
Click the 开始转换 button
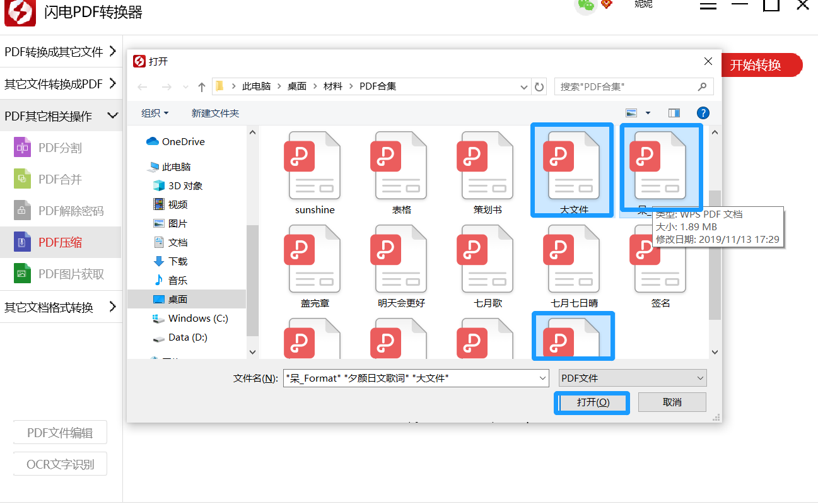point(762,65)
